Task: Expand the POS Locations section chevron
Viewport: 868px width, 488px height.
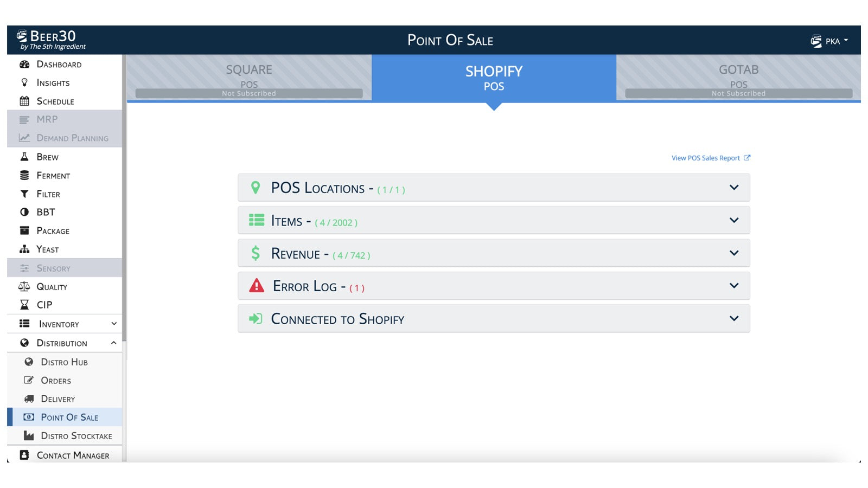Action: pyautogui.click(x=734, y=188)
